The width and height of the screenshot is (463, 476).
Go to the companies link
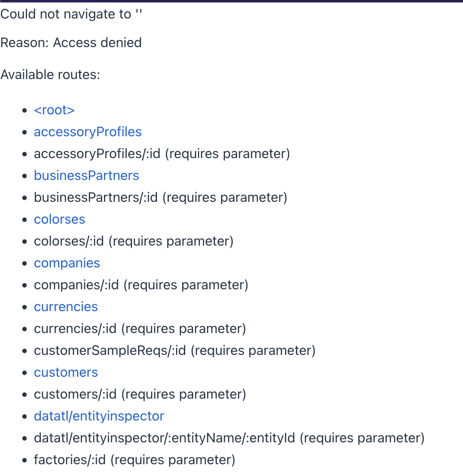[x=67, y=263]
